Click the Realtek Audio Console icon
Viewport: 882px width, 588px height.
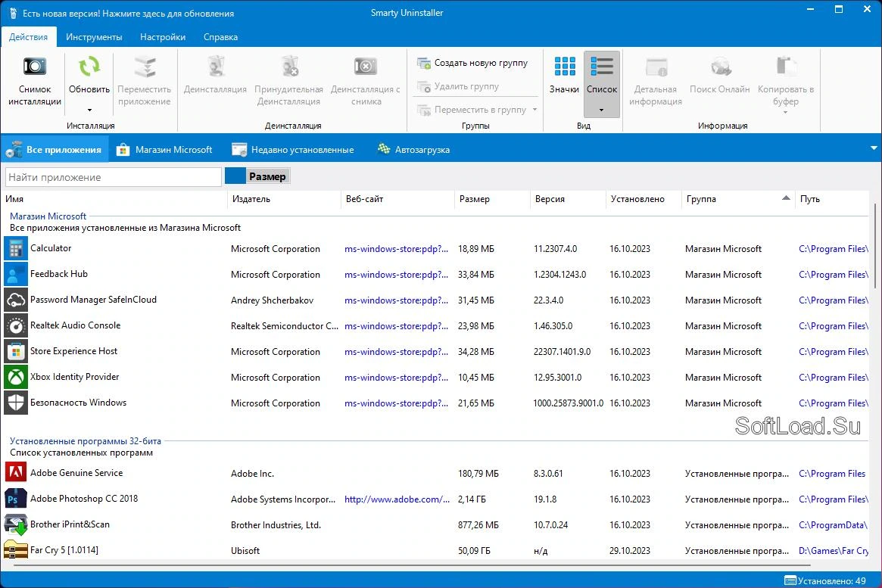16,325
